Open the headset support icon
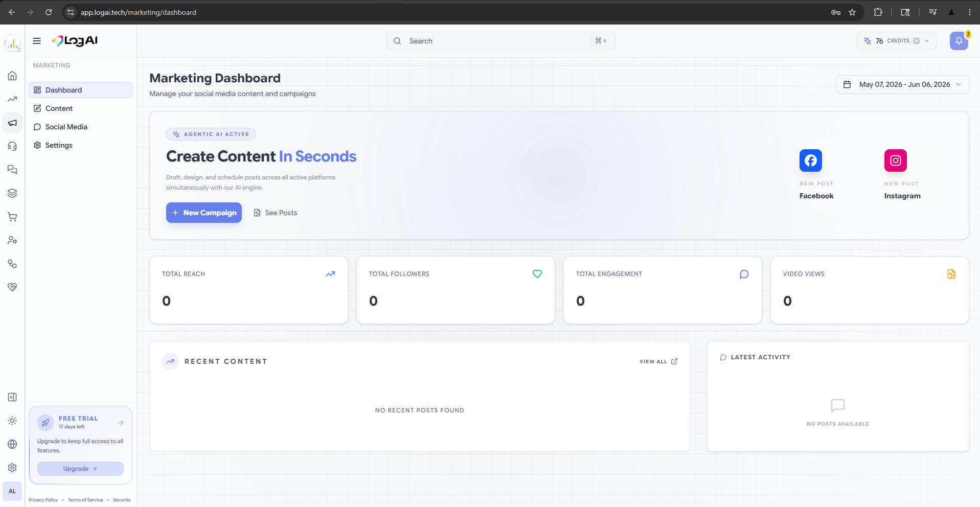Screen dimensions: 980x507 (12, 146)
